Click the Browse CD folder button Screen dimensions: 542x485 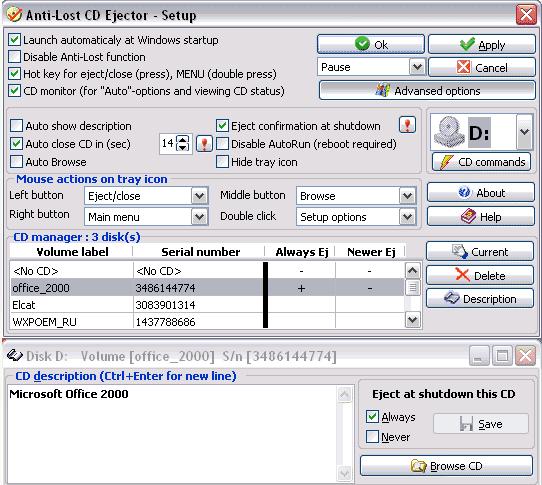446,466
